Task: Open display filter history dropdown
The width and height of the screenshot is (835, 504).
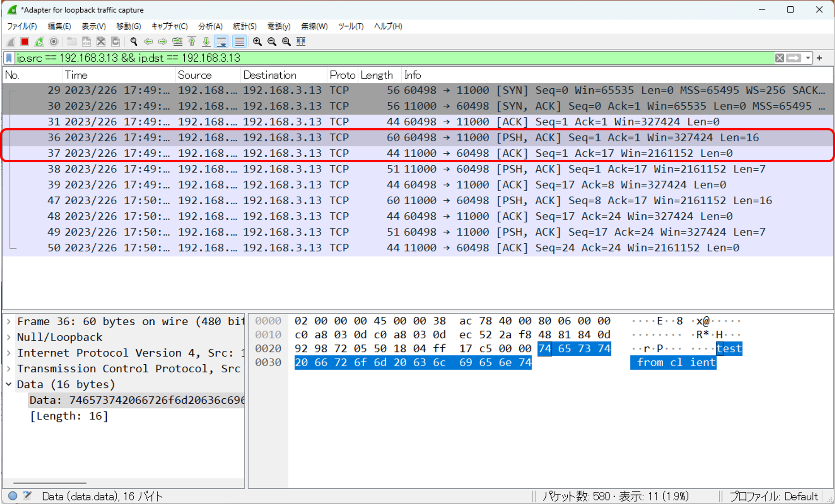Action: pyautogui.click(x=808, y=58)
